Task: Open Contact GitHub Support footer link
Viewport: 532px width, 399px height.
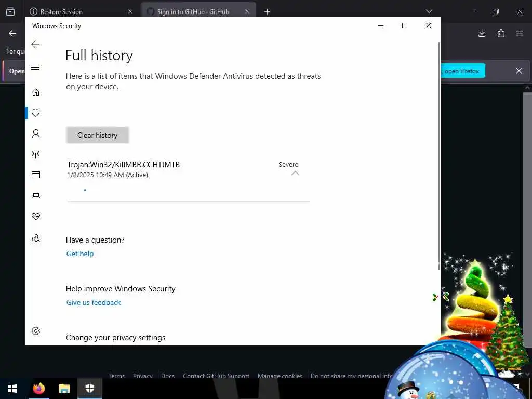Action: pyautogui.click(x=216, y=376)
